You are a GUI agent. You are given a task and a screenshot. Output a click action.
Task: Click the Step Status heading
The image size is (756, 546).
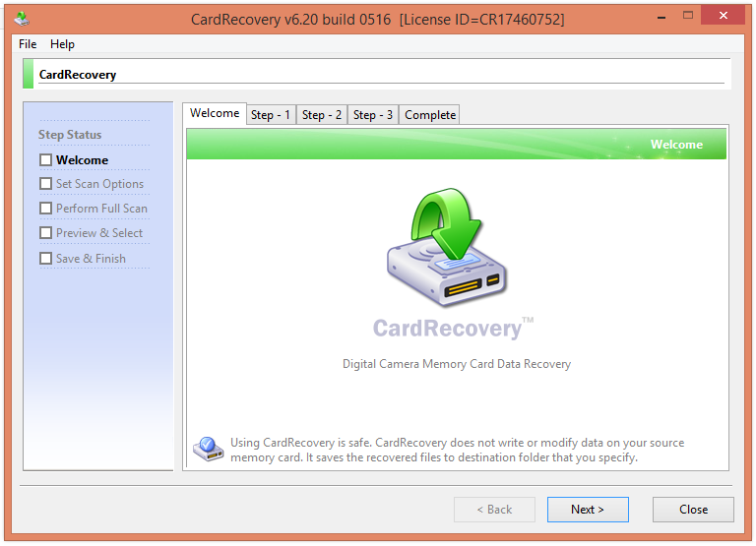click(x=70, y=135)
